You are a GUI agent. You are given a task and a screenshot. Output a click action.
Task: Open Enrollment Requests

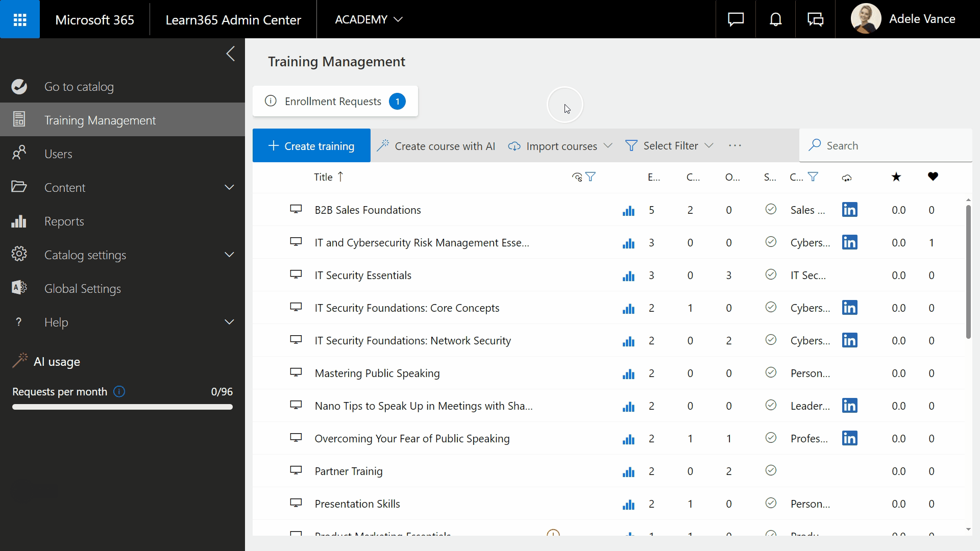335,101
